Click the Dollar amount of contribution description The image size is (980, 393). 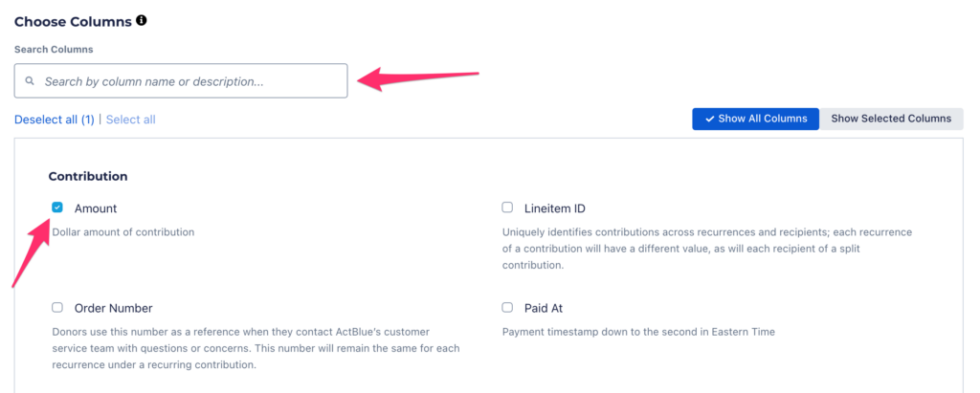click(x=123, y=232)
